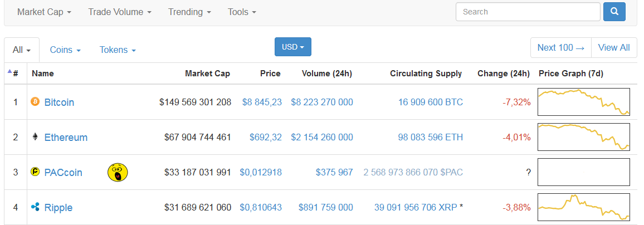The height and width of the screenshot is (225, 644).
Task: Click the question mark change for PACcoin
Action: [528, 173]
